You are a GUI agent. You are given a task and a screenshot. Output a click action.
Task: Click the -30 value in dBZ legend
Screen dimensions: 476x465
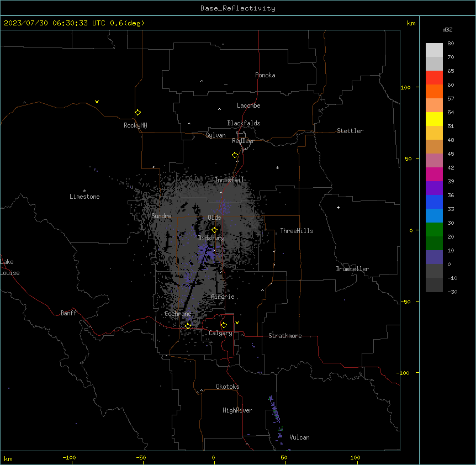point(452,292)
